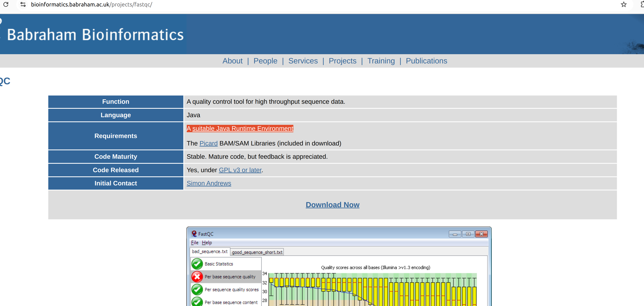Click Help menu in FastQC screenshot
Viewport: 644px width, 306px height.
pyautogui.click(x=207, y=242)
